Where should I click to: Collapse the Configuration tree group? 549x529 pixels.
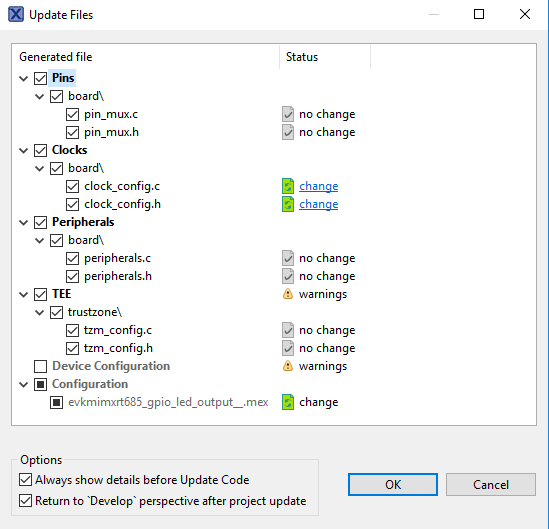[x=24, y=384]
